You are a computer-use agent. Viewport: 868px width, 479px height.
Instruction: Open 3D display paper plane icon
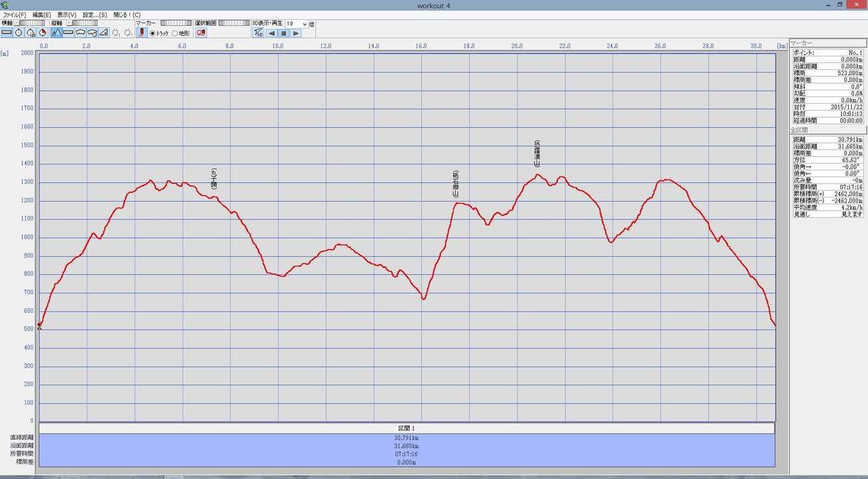(x=259, y=33)
